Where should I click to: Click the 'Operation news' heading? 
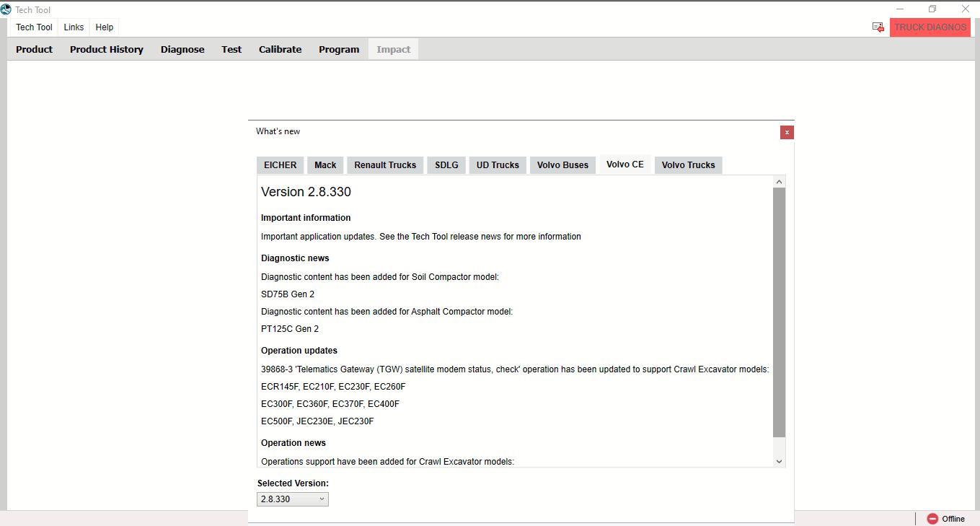[293, 443]
